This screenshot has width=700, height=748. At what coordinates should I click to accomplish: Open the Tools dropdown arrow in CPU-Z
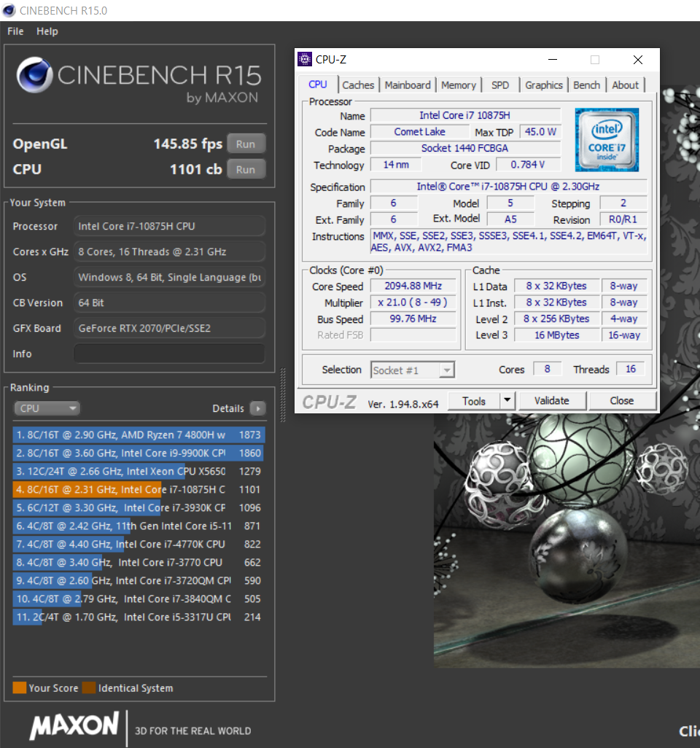coord(507,401)
